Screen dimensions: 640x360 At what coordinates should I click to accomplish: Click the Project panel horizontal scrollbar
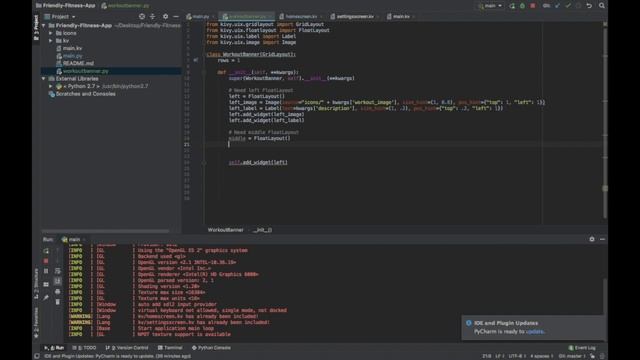tap(105, 231)
